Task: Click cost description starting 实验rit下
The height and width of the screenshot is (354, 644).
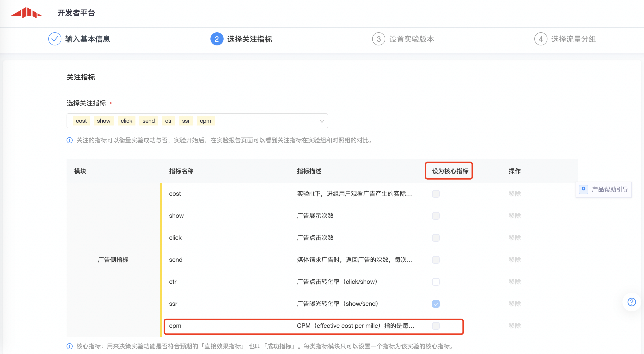Action: (354, 194)
